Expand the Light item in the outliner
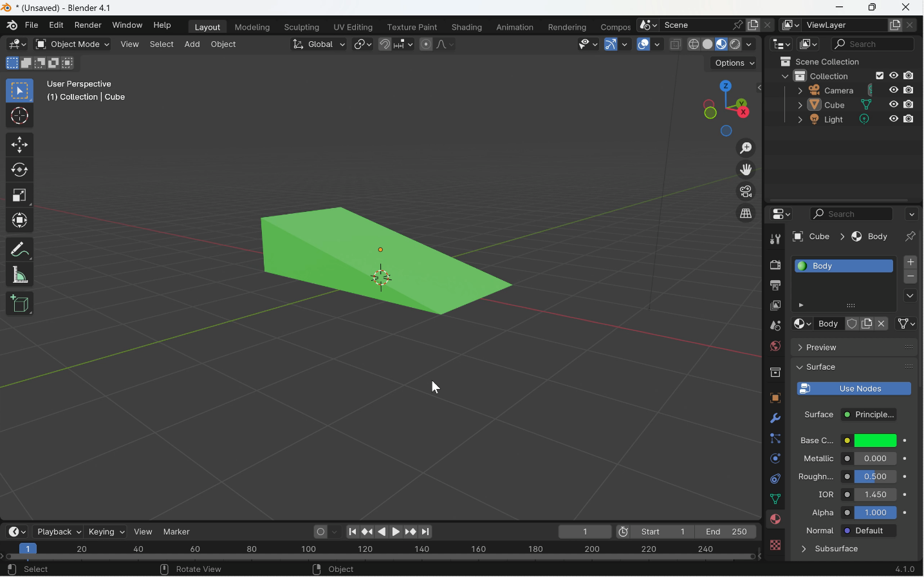Viewport: 924px width, 577px height. click(x=800, y=120)
